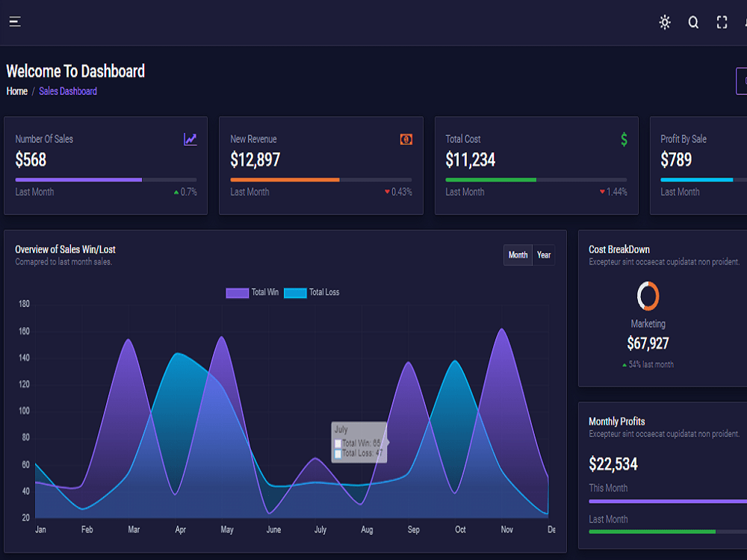
Task: Click the $12,897 revenue value
Action: pos(255,160)
